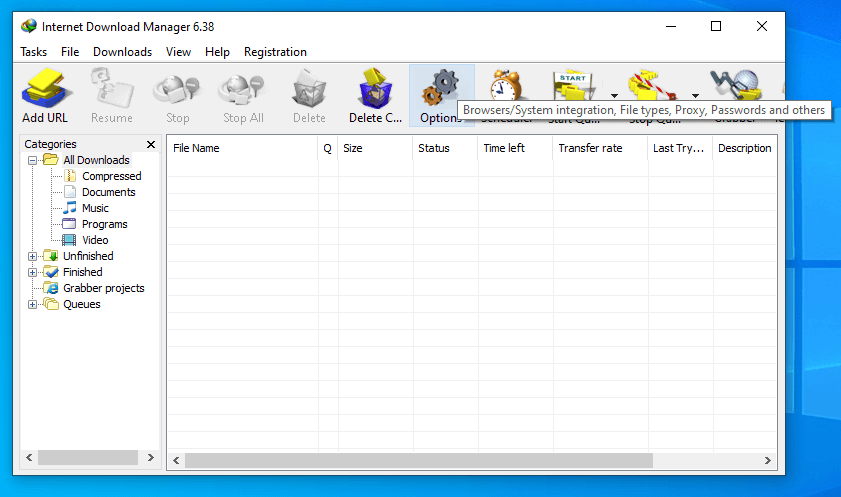Sort by Last Try column header
Viewport: 841px width, 497px height.
[680, 148]
